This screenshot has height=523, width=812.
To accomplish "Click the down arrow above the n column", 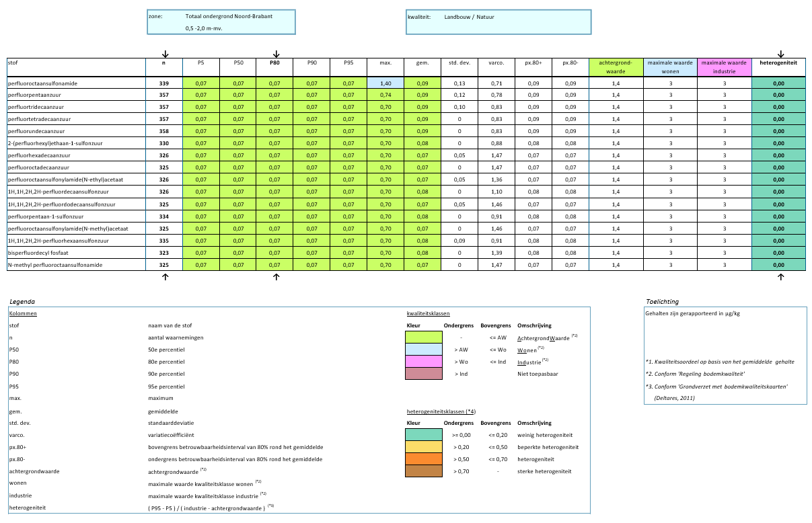I will (165, 54).
